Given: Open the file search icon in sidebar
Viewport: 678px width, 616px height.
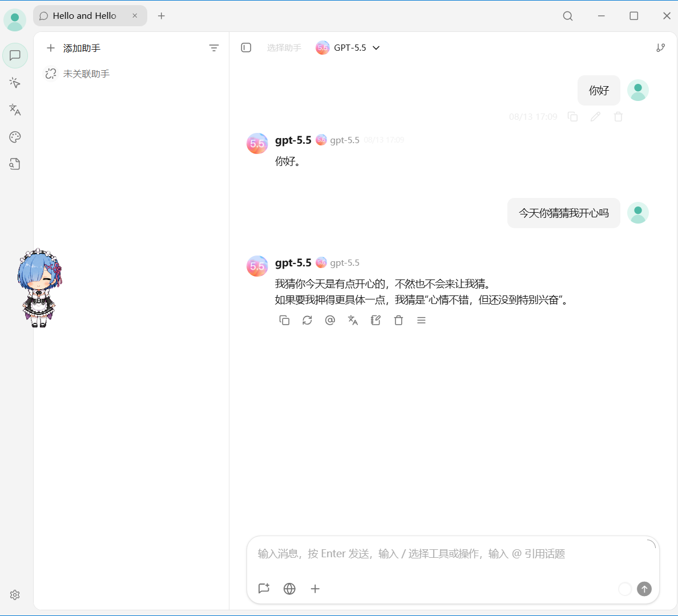Looking at the screenshot, I should click(x=15, y=164).
